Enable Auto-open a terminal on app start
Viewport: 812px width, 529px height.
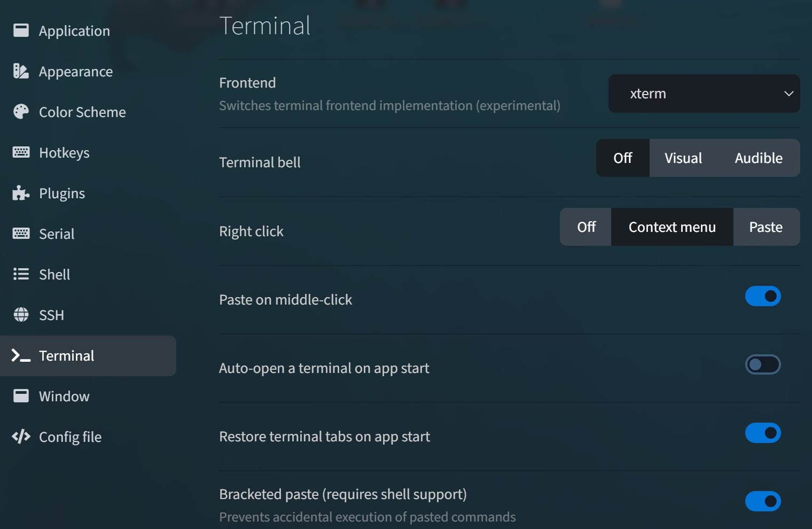tap(763, 364)
